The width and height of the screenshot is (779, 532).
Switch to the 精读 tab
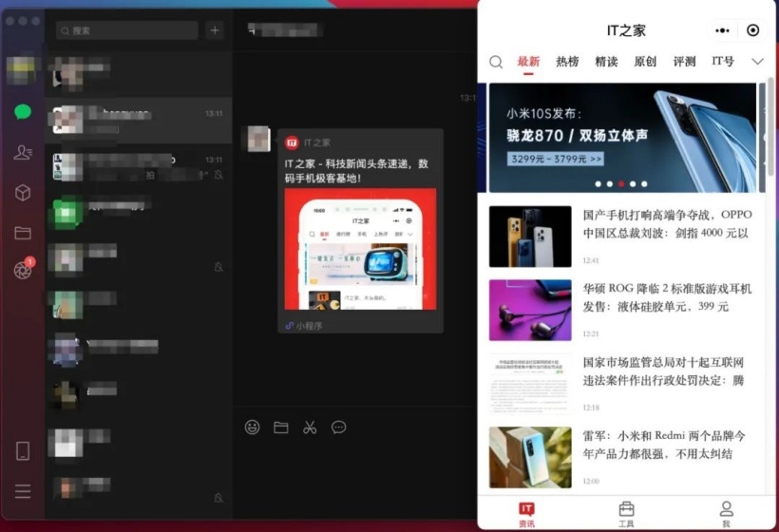point(606,62)
